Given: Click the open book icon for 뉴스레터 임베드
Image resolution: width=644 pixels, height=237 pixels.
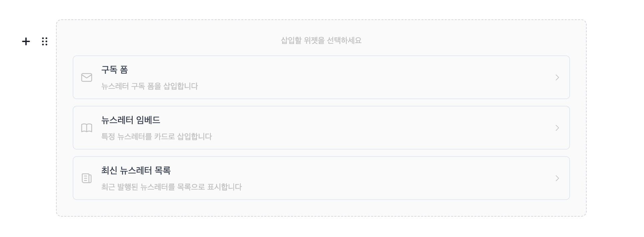Looking at the screenshot, I should click(87, 128).
